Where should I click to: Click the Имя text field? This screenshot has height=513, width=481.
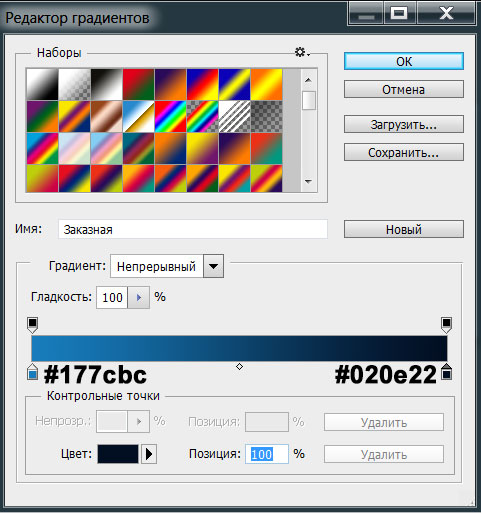[193, 229]
